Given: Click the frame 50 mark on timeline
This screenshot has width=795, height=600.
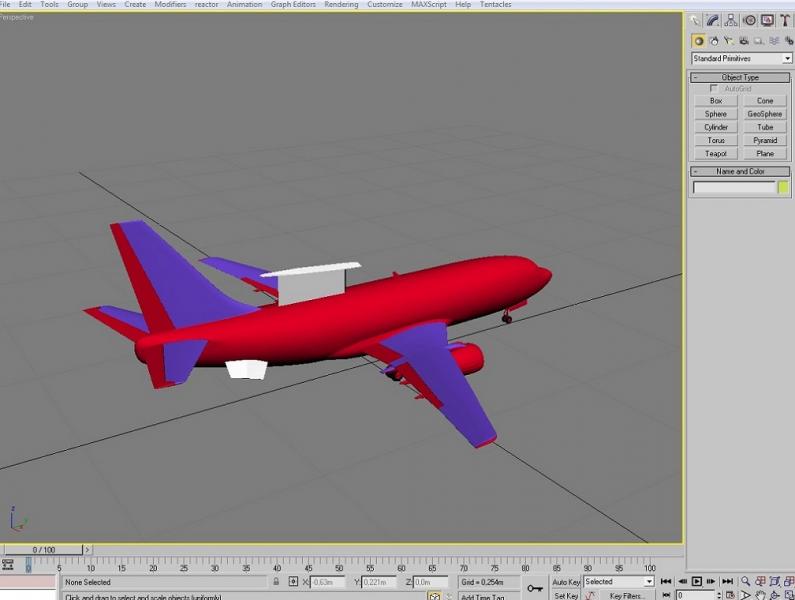Looking at the screenshot, I should point(339,566).
